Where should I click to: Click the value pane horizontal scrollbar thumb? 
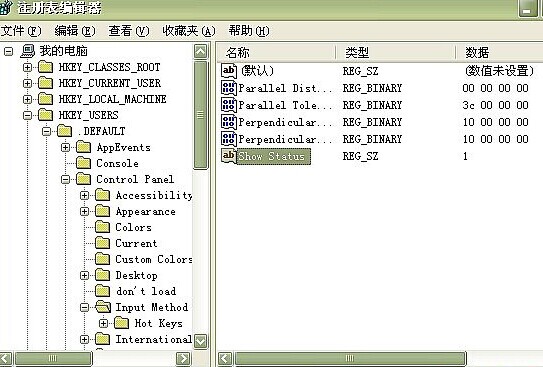coord(350,358)
